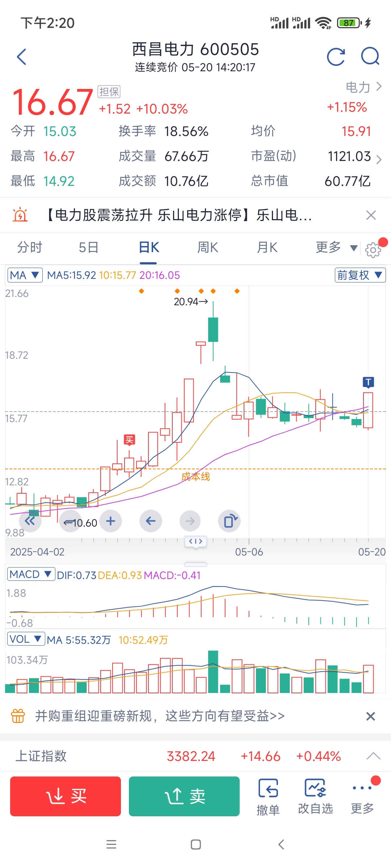Go back using the top-left arrow
The height and width of the screenshot is (868, 391).
[22, 57]
